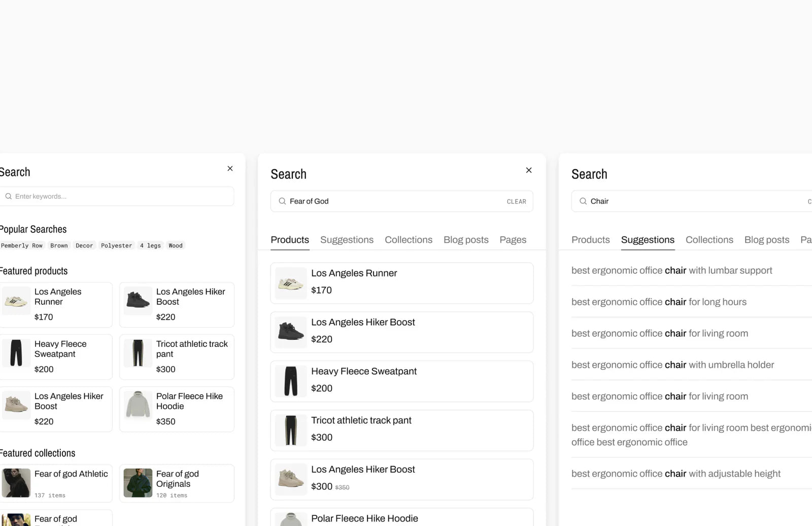Open Heavy Fleece Sweatpant thumbnail in featured products
The width and height of the screenshot is (812, 526).
point(16,353)
